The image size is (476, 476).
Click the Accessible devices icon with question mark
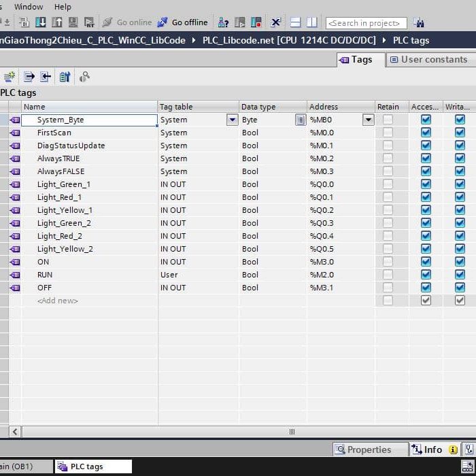(x=223, y=22)
